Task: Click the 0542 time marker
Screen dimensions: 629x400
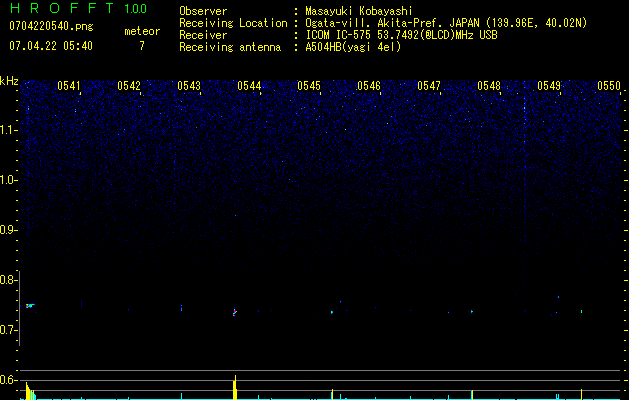Action: (x=129, y=86)
